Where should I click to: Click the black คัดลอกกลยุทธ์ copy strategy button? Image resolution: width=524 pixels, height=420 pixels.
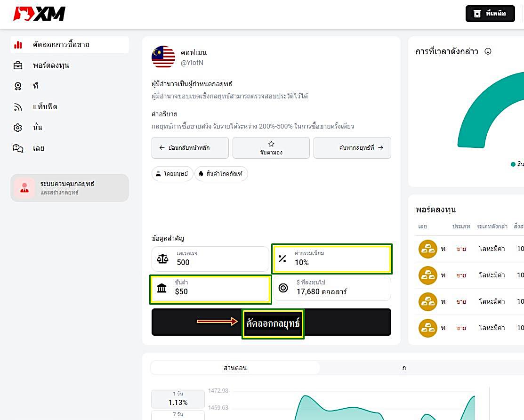tap(271, 322)
